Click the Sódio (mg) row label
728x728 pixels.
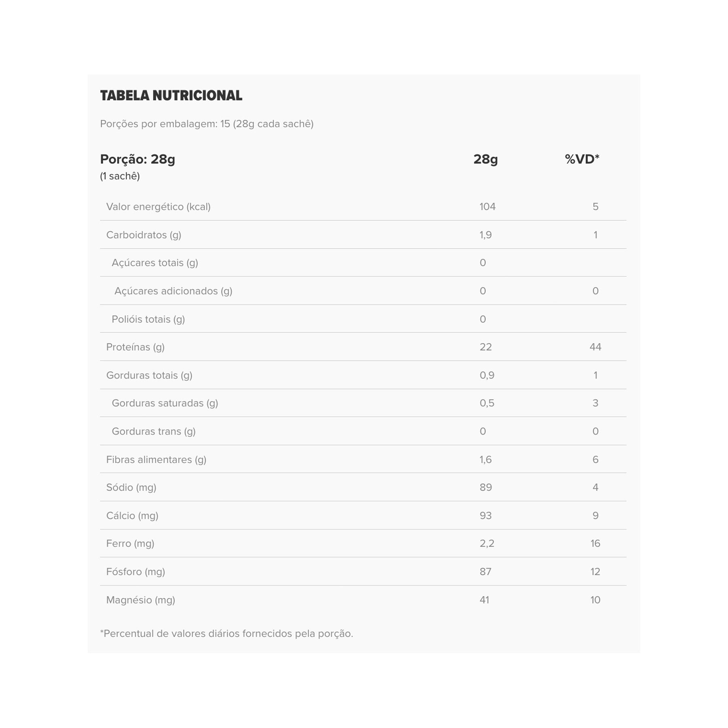pos(131,487)
